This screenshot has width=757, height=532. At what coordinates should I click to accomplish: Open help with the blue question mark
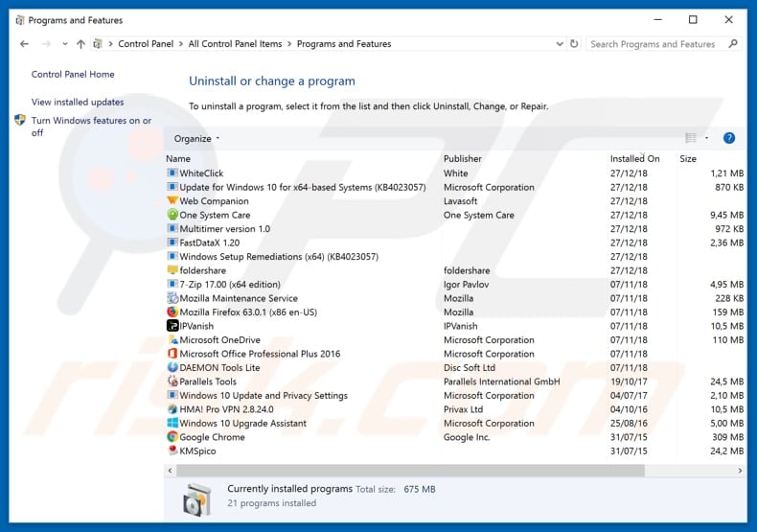point(729,138)
